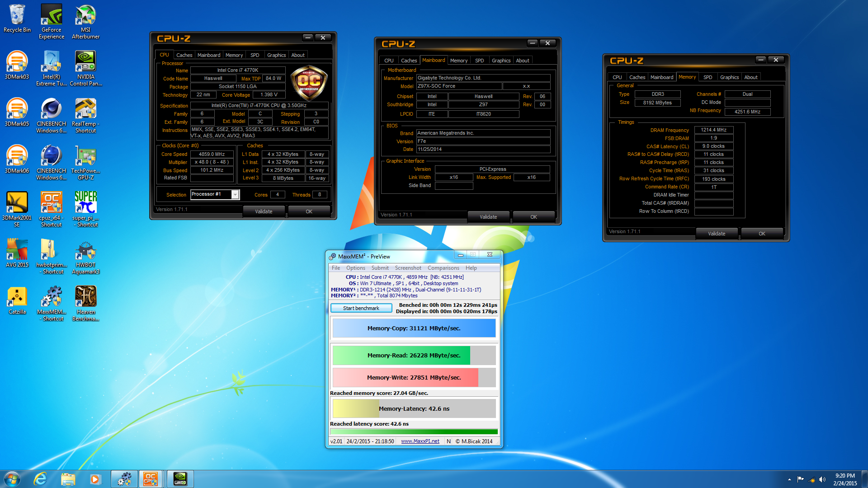Open Intel(R) Extreme Tuning desktop icon
This screenshot has width=868, height=488.
(x=52, y=68)
